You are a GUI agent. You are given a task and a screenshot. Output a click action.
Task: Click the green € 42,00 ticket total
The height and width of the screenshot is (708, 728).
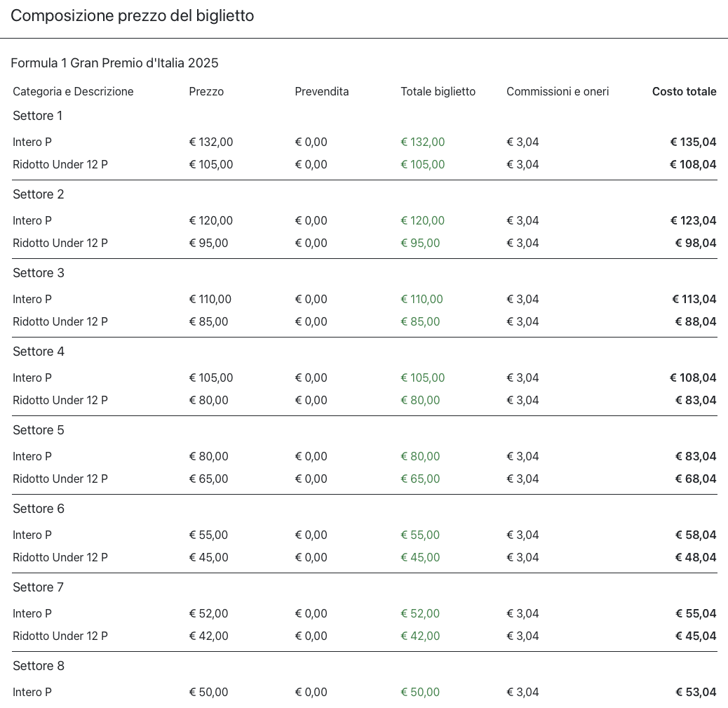pyautogui.click(x=420, y=636)
